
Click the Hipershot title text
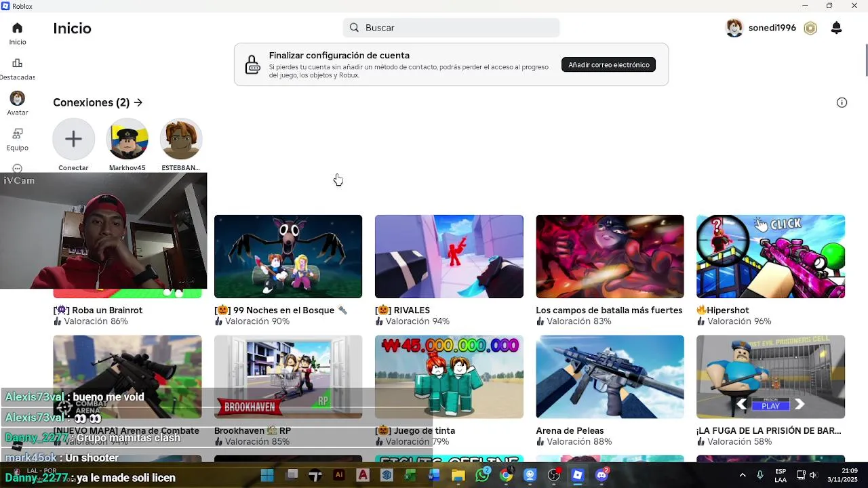click(723, 310)
